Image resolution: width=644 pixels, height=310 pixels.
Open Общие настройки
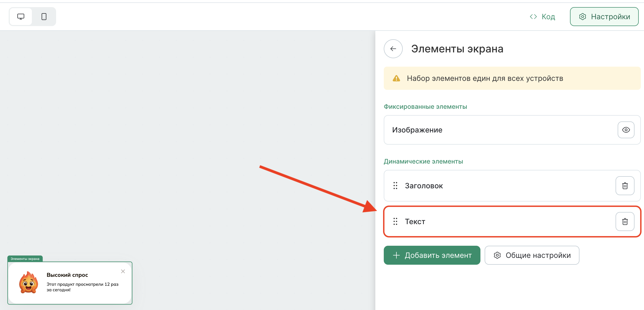coord(532,255)
